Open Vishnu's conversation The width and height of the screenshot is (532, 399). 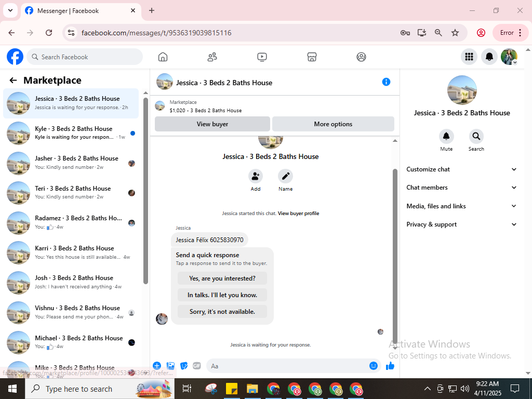(71, 312)
